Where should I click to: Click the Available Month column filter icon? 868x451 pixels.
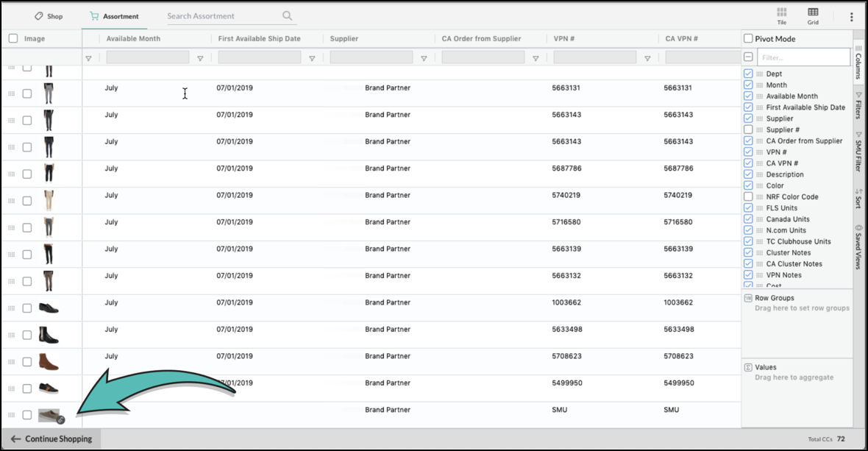(200, 58)
